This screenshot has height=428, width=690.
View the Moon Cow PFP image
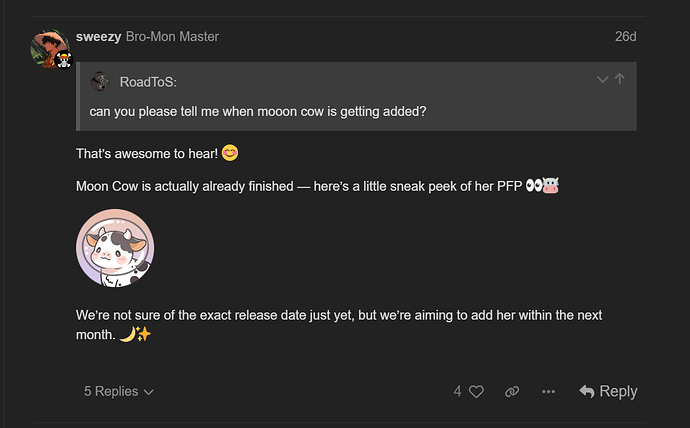(x=115, y=248)
